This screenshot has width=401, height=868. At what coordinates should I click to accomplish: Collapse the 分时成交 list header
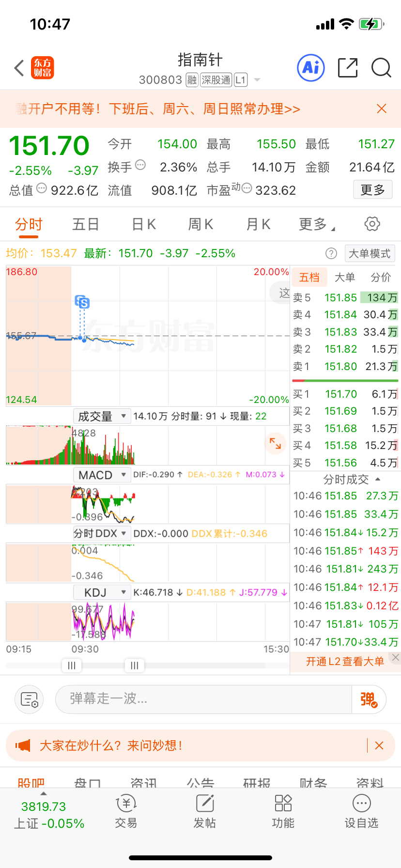coord(352,480)
